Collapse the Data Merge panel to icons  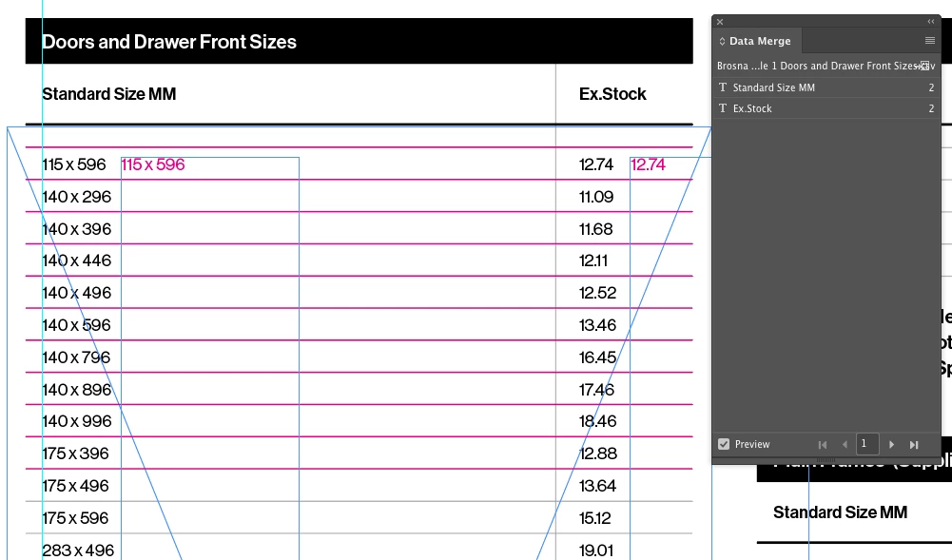point(931,21)
